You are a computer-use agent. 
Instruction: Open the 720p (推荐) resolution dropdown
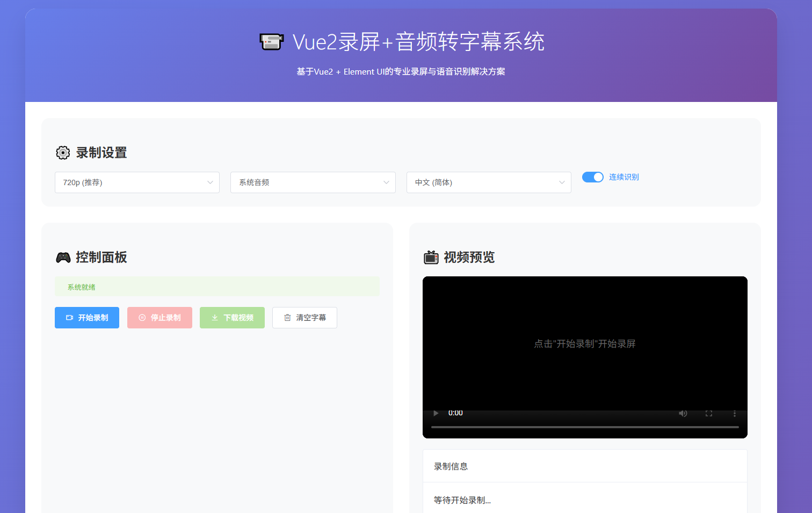[x=137, y=182]
